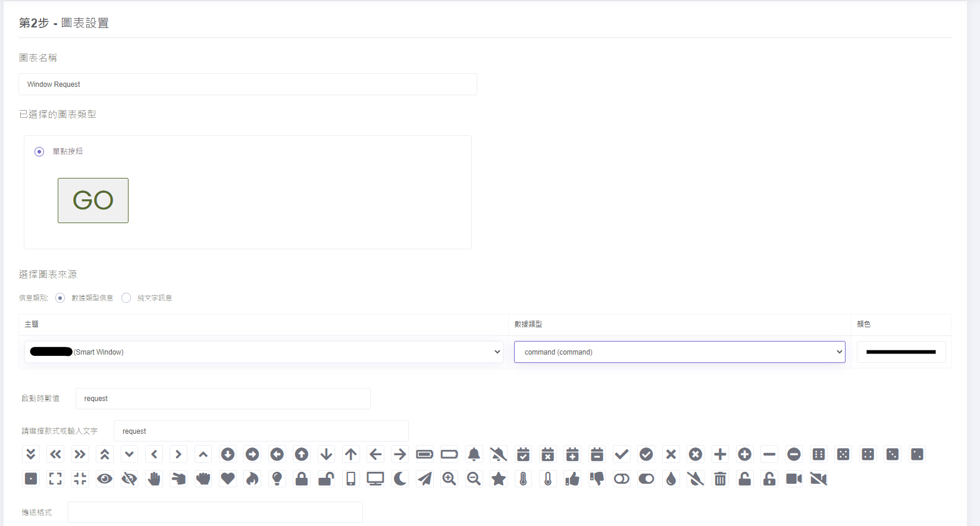Select the zoom in magnifier icon

pos(449,479)
